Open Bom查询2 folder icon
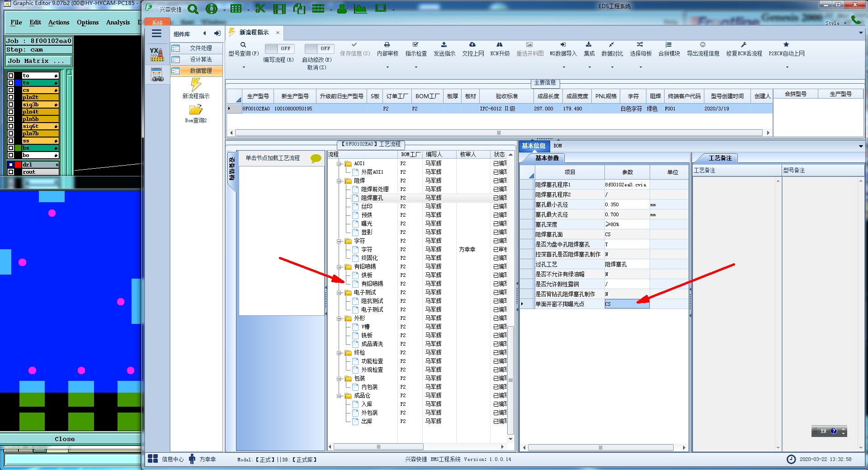Screen dimensions: 868x470 196,110
